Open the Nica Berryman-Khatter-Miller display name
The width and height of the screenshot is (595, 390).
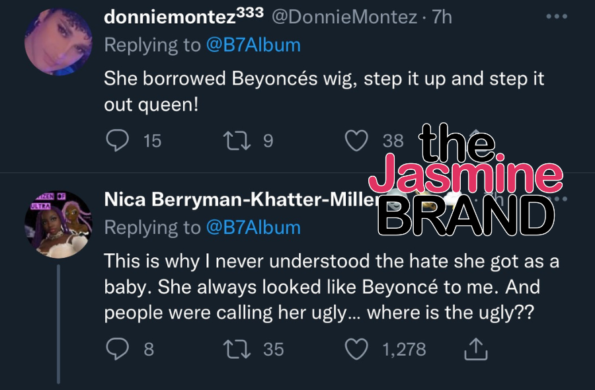[x=242, y=199]
